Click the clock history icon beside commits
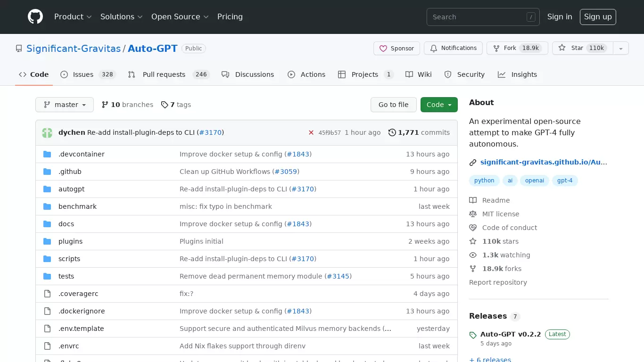Viewport: 644px width, 362px height. (x=392, y=132)
